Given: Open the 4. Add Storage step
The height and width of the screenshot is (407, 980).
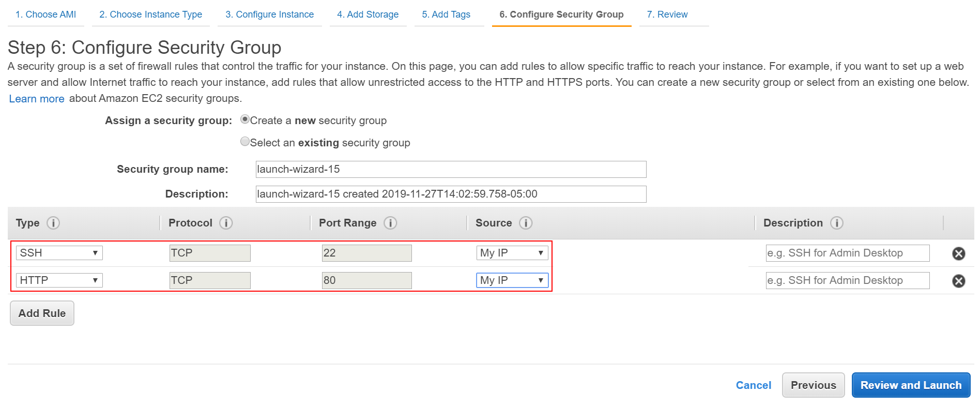Looking at the screenshot, I should pos(367,14).
